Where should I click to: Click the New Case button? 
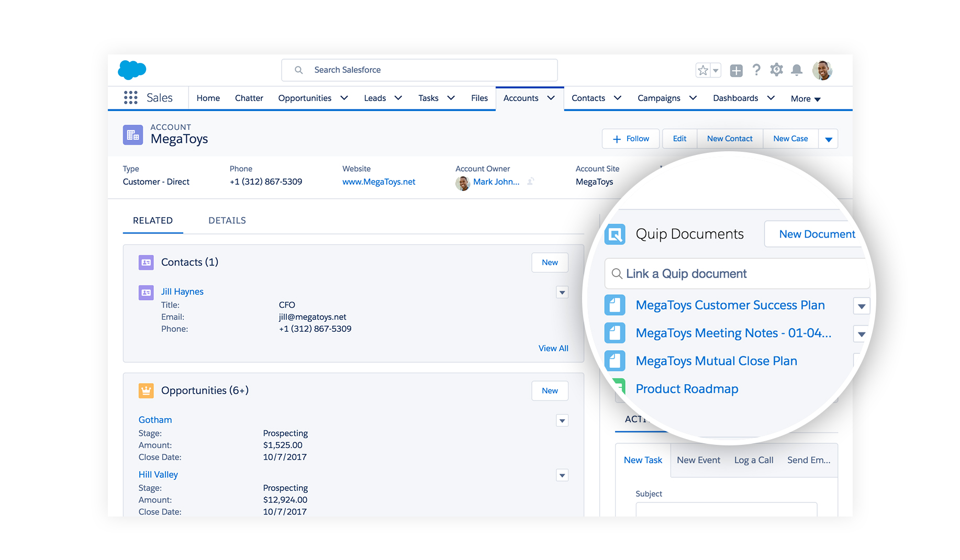790,139
